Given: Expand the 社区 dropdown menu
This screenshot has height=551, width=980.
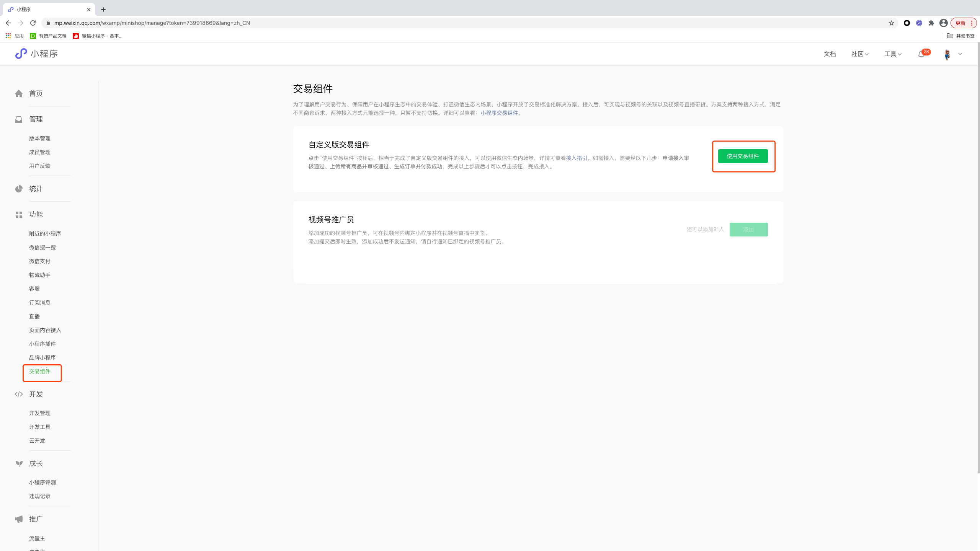Looking at the screenshot, I should point(860,54).
